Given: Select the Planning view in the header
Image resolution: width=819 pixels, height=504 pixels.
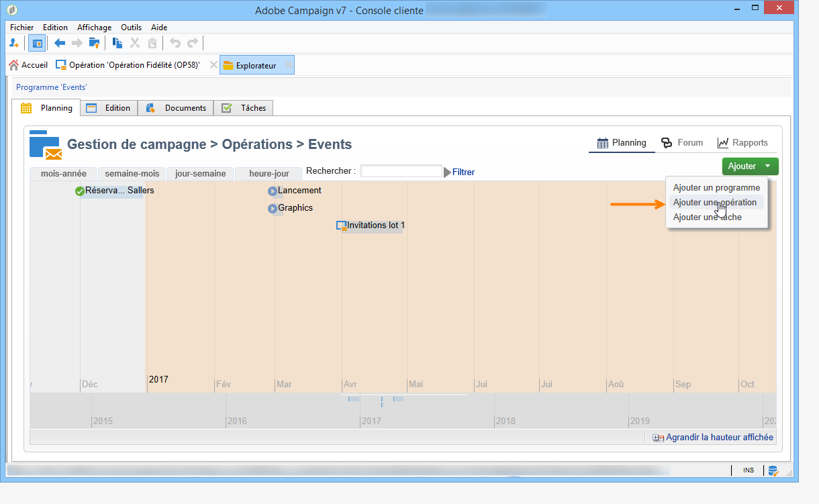Looking at the screenshot, I should (622, 143).
